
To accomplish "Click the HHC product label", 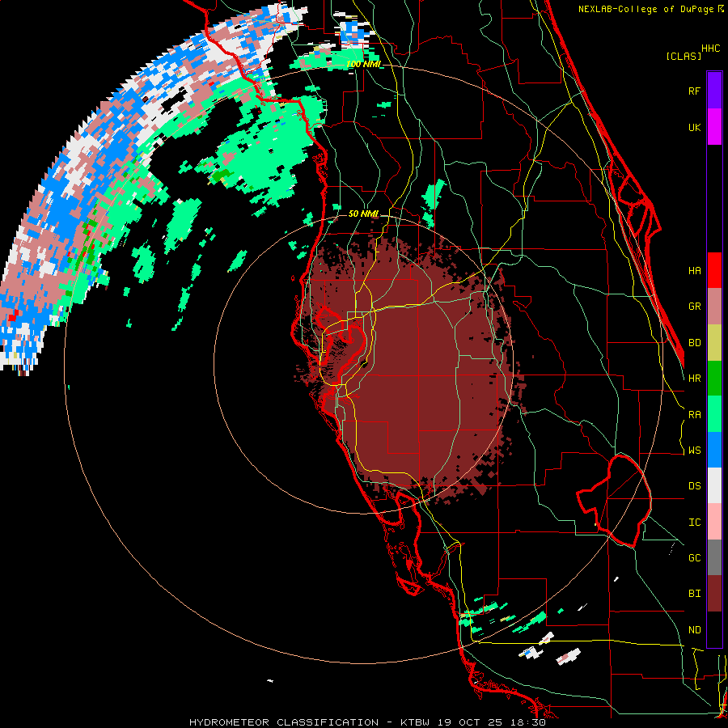I will (711, 49).
